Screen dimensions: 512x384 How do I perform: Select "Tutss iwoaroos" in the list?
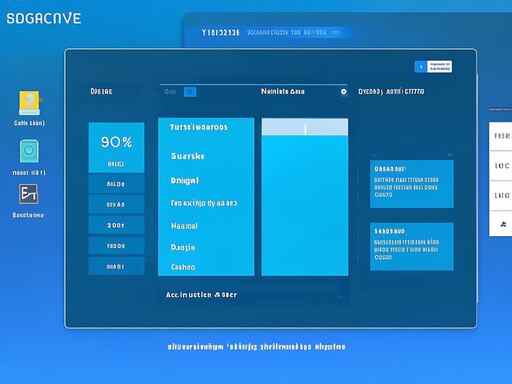(199, 127)
